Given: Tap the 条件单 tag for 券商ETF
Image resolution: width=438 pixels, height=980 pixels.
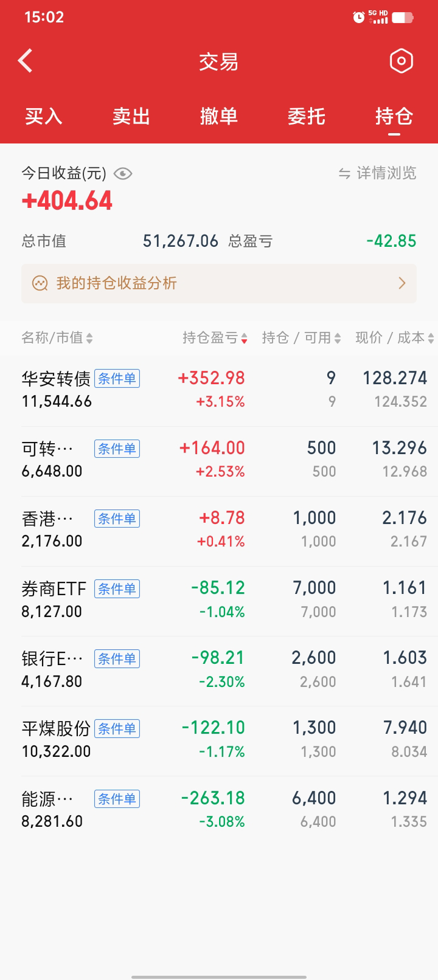Looking at the screenshot, I should (x=117, y=588).
